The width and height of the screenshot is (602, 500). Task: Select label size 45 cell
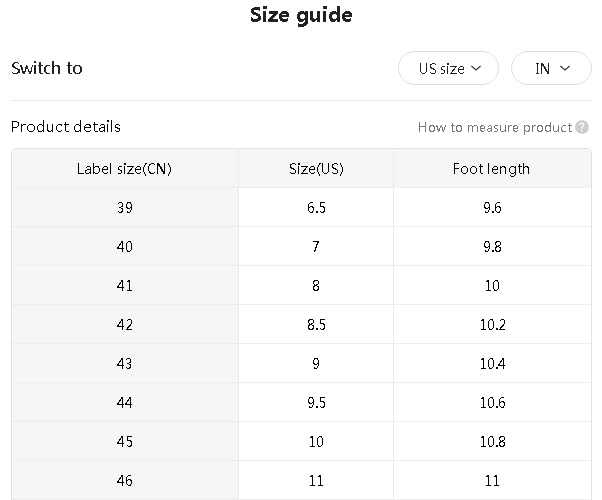124,442
